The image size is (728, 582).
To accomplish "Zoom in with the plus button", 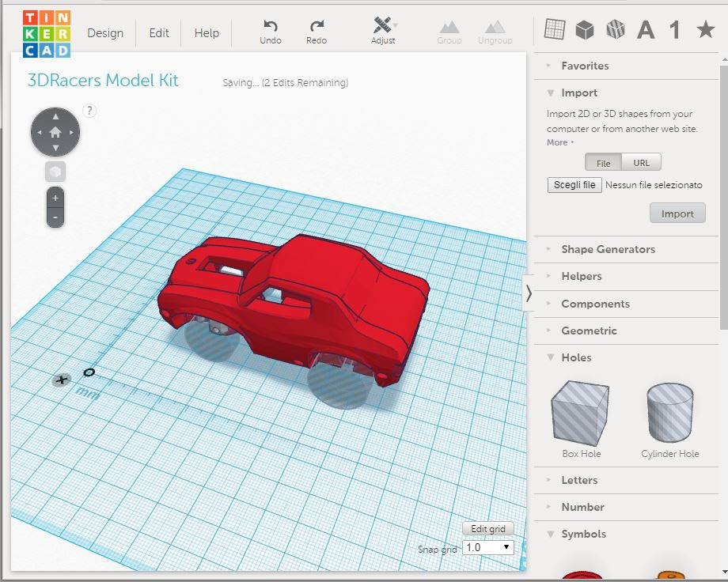I will tap(55, 198).
